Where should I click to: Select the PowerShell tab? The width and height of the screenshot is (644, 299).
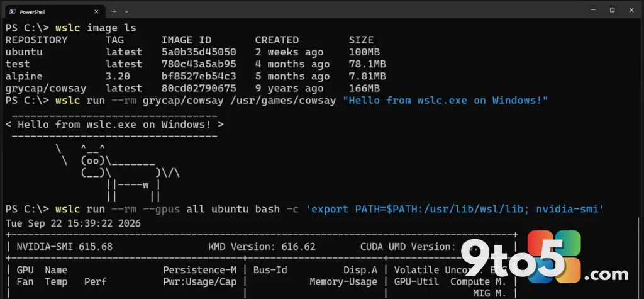54,11
